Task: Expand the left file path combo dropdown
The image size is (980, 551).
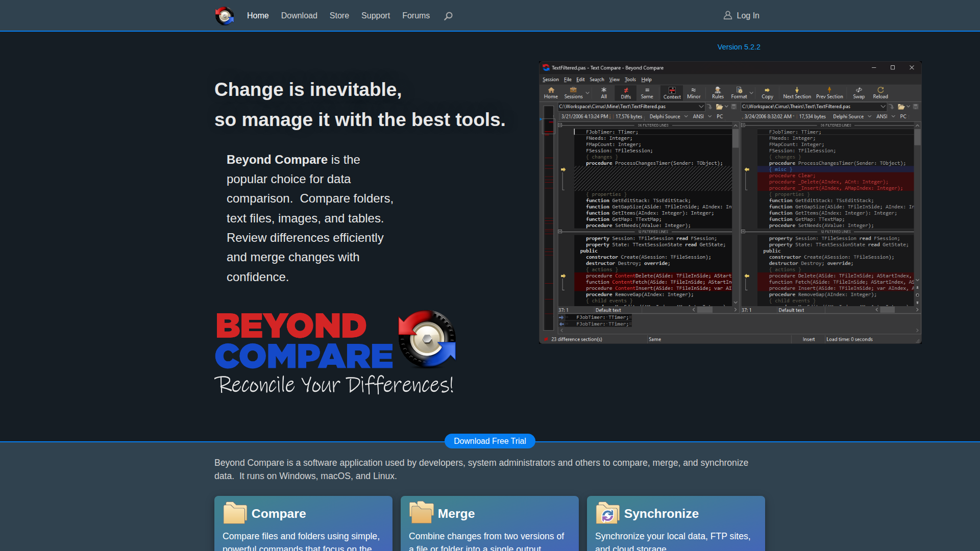Action: click(x=701, y=107)
